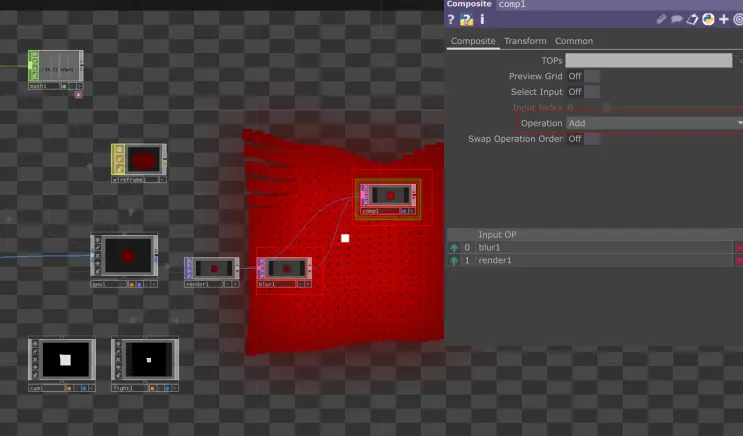Open the comment speech bubble icon
Viewport: 743px width, 436px height.
pyautogui.click(x=677, y=19)
